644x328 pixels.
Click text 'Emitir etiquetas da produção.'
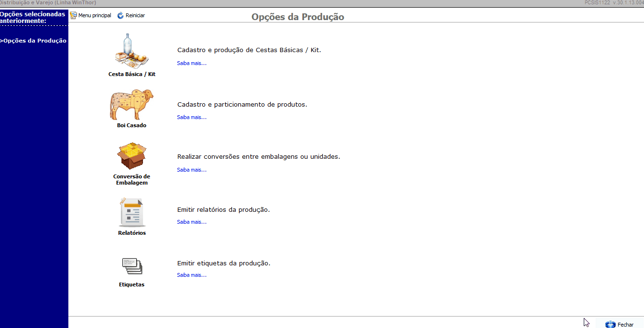click(224, 263)
